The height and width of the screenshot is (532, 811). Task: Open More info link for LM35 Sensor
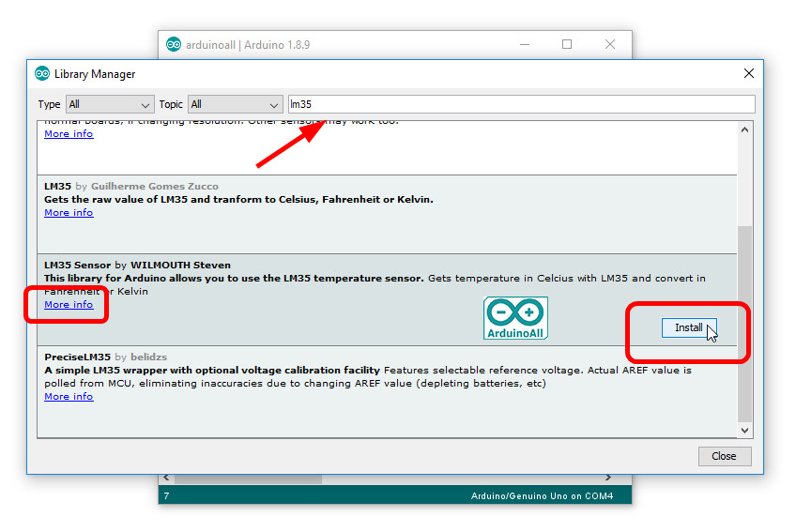click(69, 305)
